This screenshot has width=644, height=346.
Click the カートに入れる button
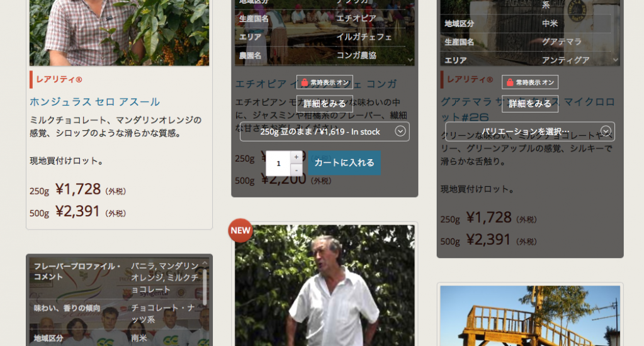344,163
